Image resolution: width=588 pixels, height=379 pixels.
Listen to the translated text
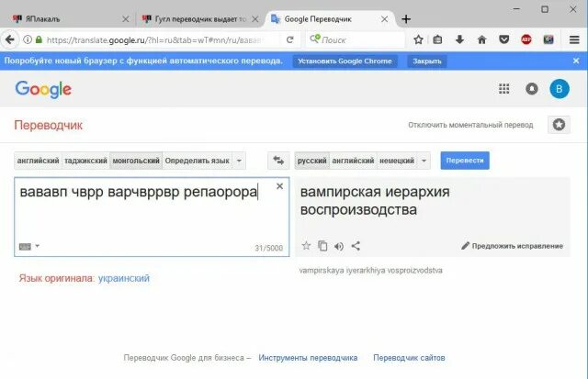click(x=339, y=246)
